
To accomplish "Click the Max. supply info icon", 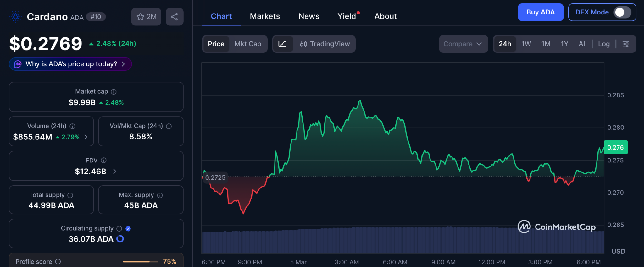I will coord(160,195).
